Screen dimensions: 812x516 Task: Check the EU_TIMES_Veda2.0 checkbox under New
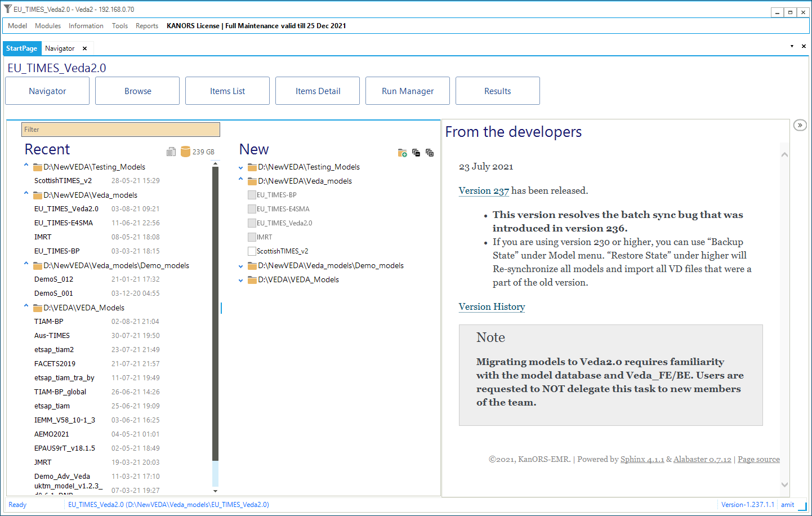point(252,223)
